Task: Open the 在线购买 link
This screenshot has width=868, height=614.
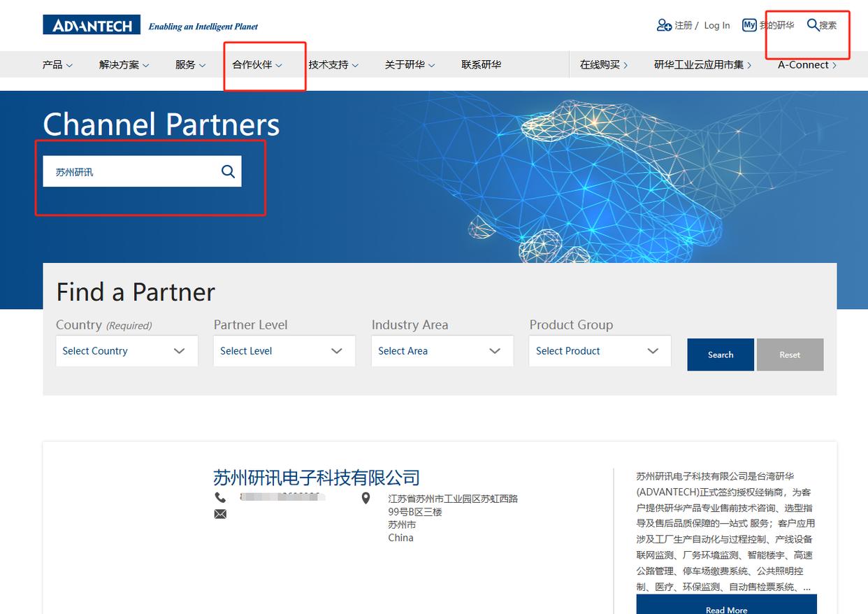Action: (x=604, y=64)
